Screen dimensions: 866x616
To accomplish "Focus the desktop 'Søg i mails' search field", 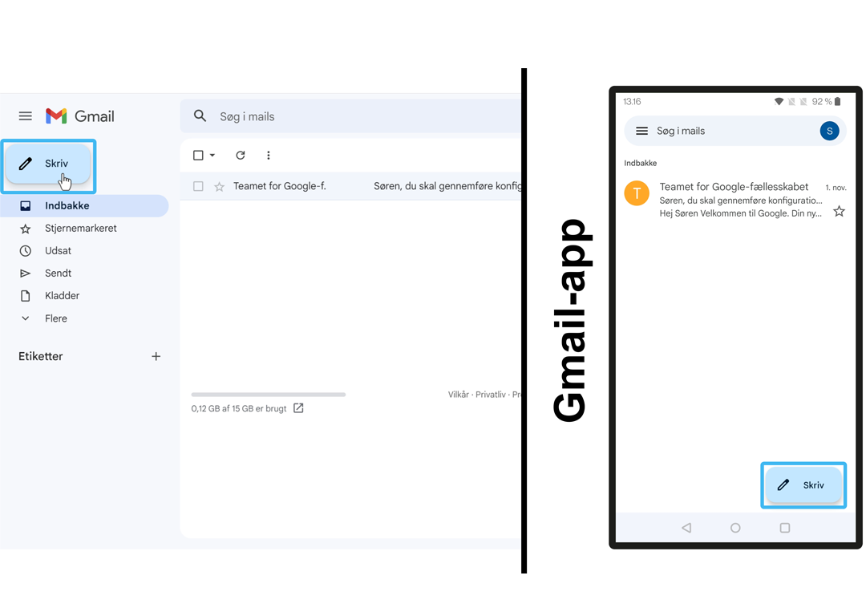I will click(351, 116).
